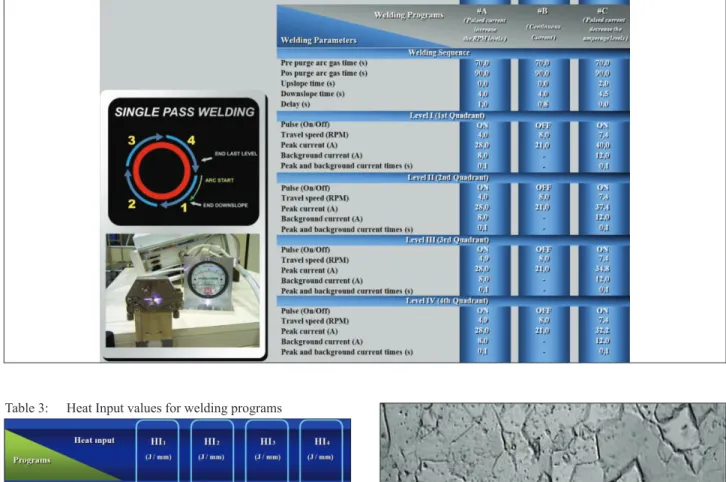Select Level III "Pulse (On/Off)" row label

pos(306,250)
